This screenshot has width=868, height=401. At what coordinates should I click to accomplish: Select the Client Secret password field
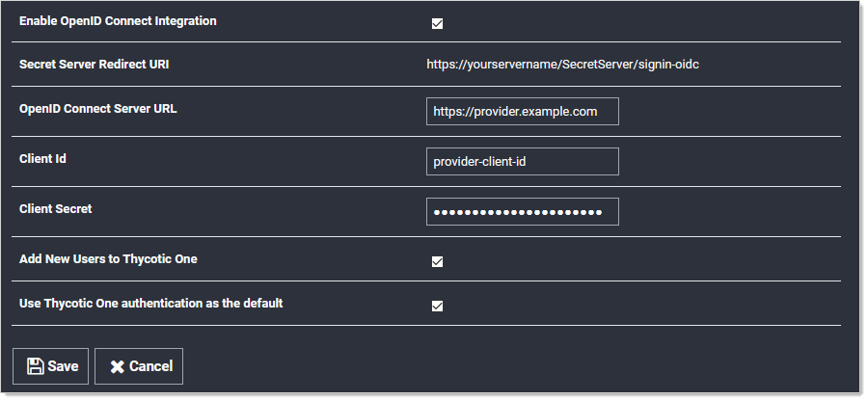[x=522, y=212]
